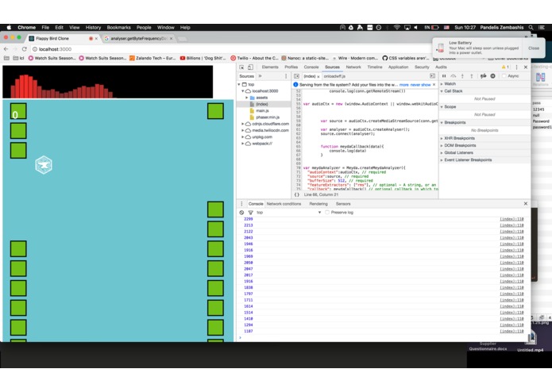This screenshot has height=392, width=552.
Task: Click the 'never show' link
Action: tap(420, 85)
